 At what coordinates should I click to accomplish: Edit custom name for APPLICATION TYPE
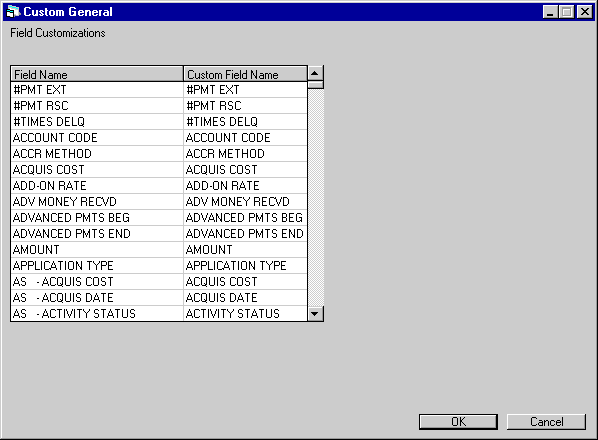245,266
